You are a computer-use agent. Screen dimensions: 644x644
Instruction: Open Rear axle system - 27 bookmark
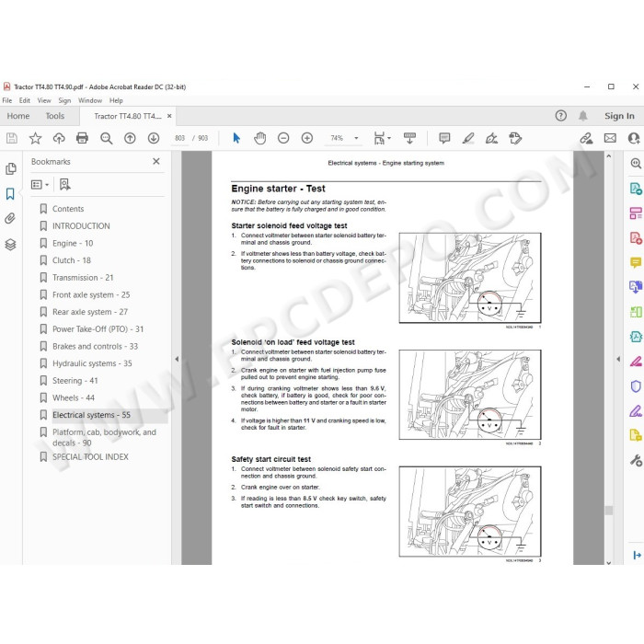tap(90, 312)
